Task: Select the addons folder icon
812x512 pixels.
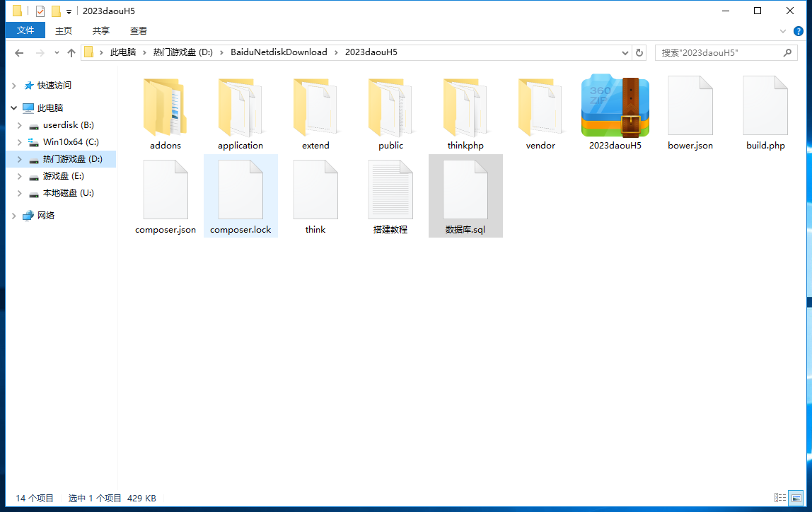Action: pos(166,107)
